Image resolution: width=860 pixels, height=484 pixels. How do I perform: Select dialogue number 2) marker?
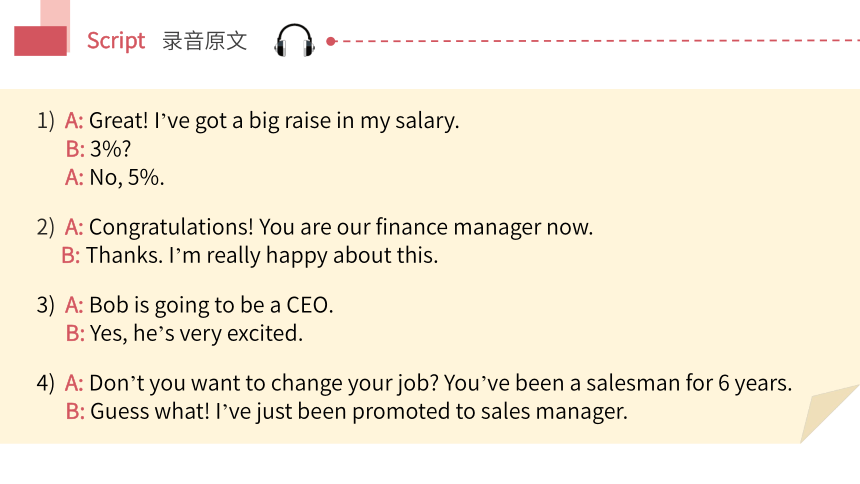[x=46, y=227]
